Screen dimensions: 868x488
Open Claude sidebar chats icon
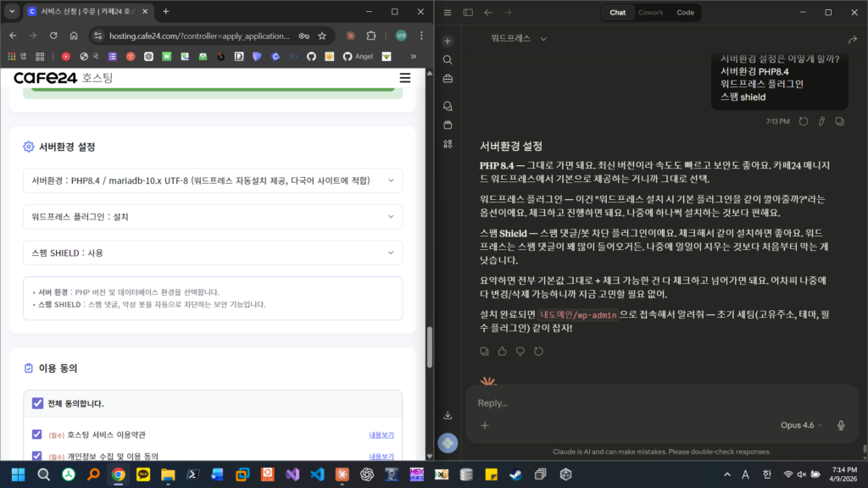[x=448, y=106]
